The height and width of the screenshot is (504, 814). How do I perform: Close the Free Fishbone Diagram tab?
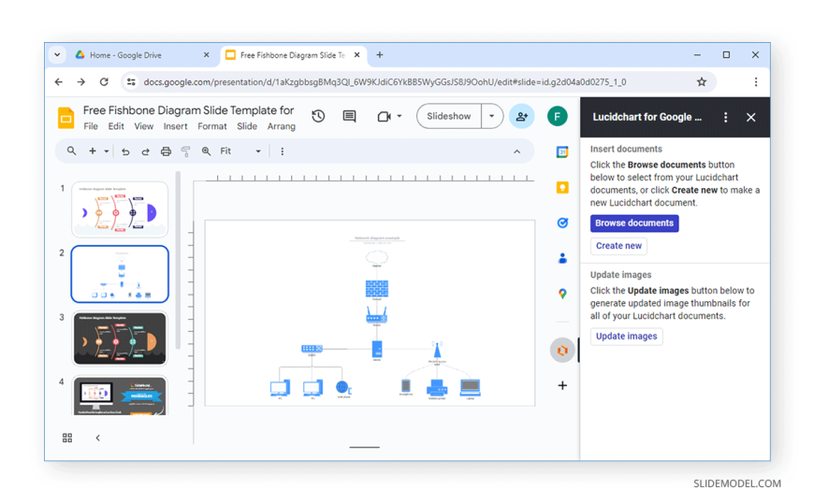tap(357, 55)
